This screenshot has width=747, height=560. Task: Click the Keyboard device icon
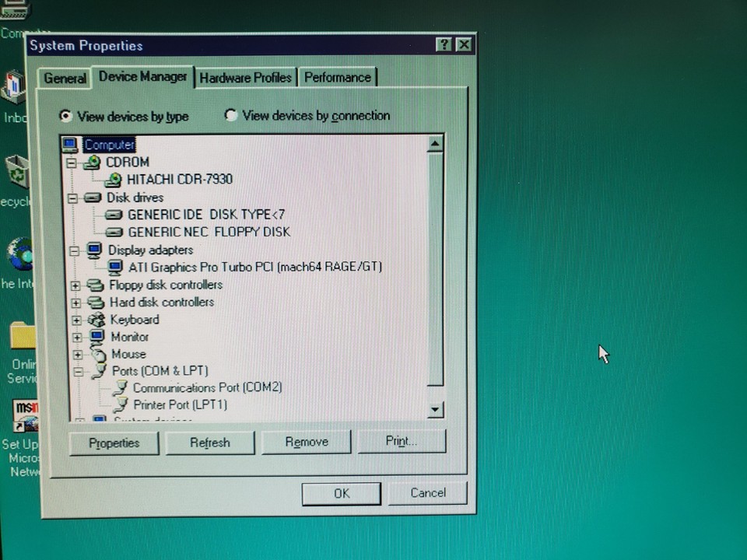(x=97, y=320)
